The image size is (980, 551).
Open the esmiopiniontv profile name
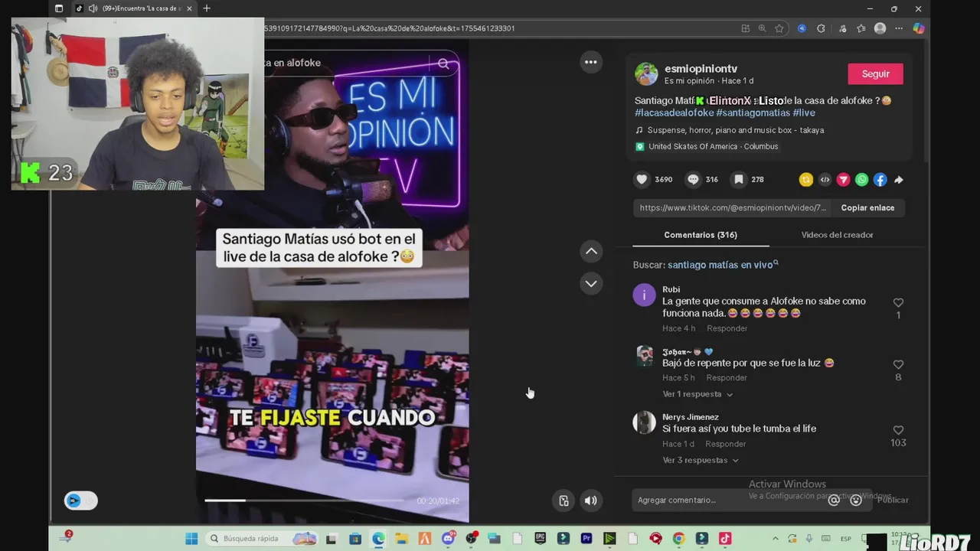[701, 69]
